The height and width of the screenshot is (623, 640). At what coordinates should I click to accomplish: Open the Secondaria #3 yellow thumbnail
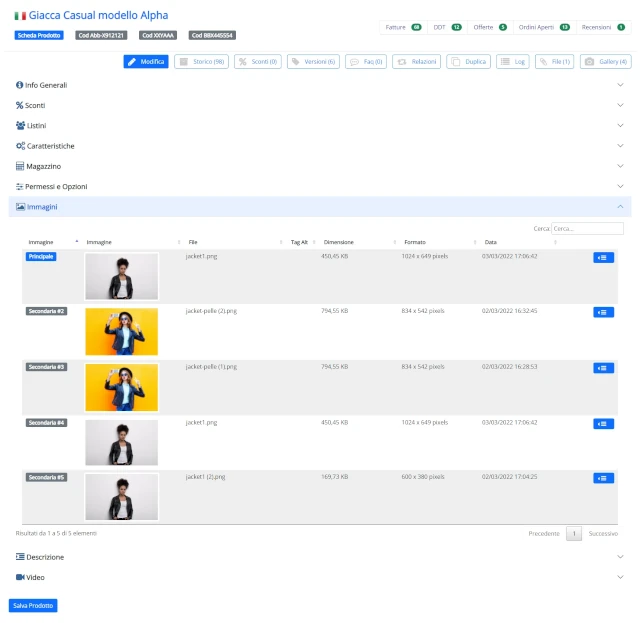coord(122,387)
